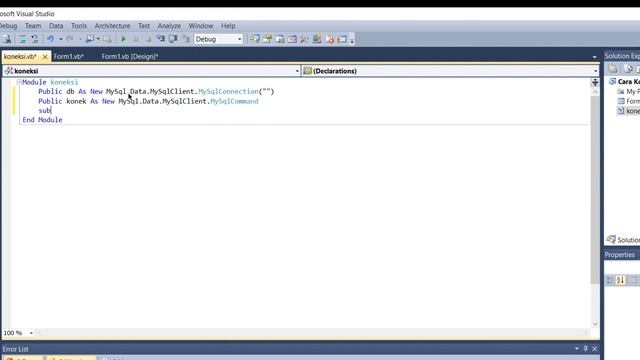Switch to the Form1.vb* tab
The width and height of the screenshot is (640, 360).
pos(69,56)
